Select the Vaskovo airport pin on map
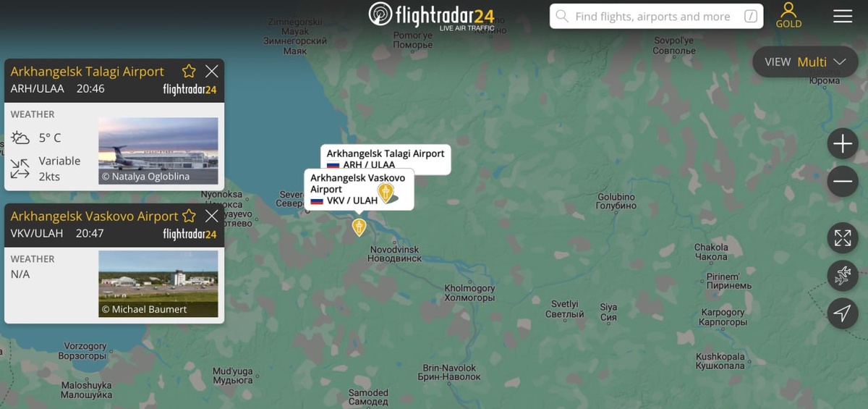Viewport: 868px width, 409px height. click(x=359, y=227)
